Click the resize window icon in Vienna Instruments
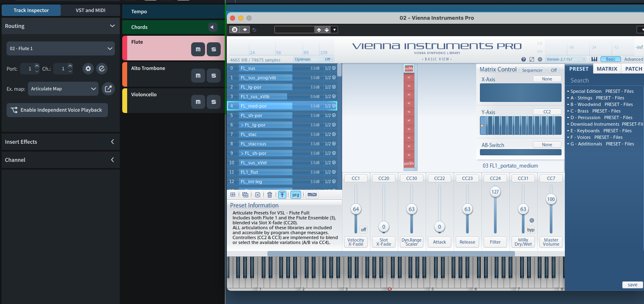This screenshot has width=644, height=304. (x=532, y=60)
